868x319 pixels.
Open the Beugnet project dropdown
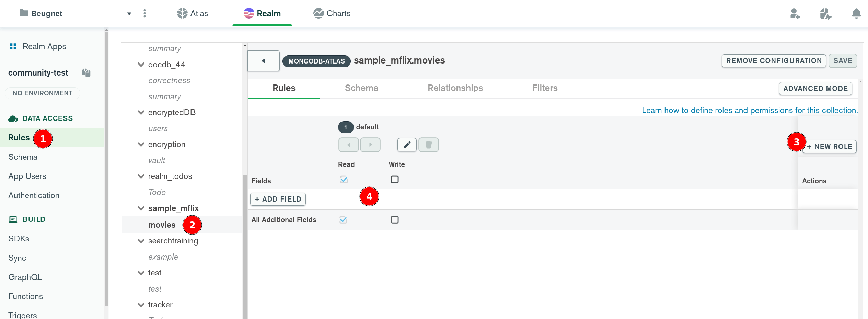129,14
